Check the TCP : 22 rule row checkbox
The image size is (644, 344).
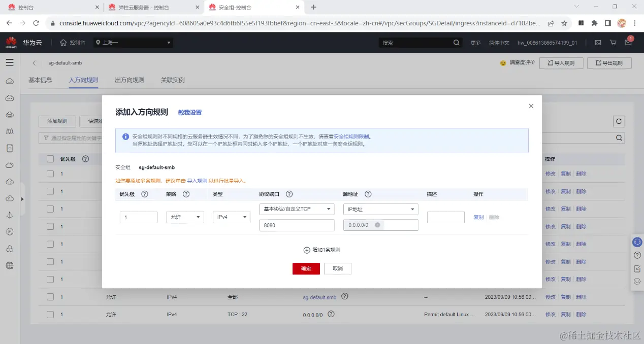click(50, 315)
